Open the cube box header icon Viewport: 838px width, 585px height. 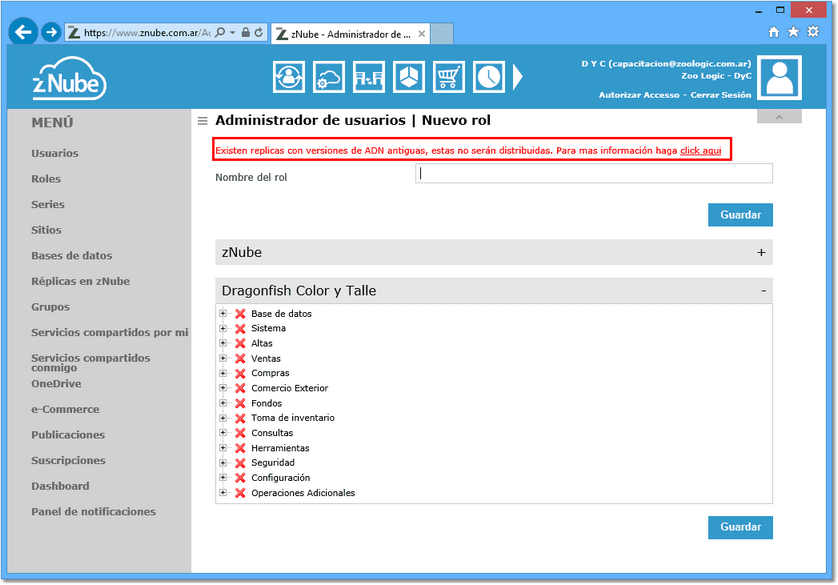click(x=409, y=77)
